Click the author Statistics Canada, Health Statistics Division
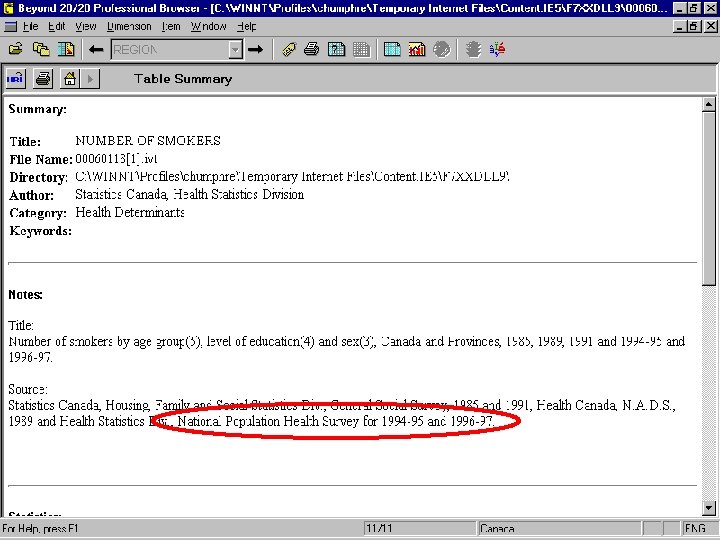The width and height of the screenshot is (720, 540). [x=190, y=194]
